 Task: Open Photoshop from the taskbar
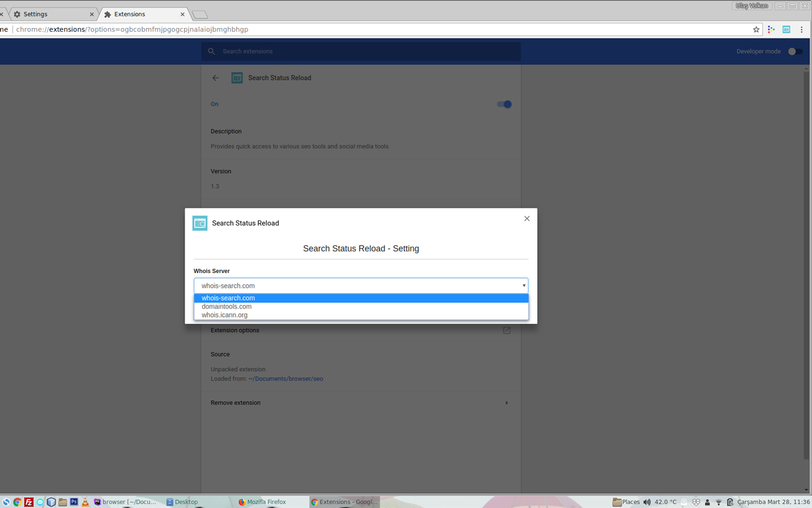tap(74, 502)
